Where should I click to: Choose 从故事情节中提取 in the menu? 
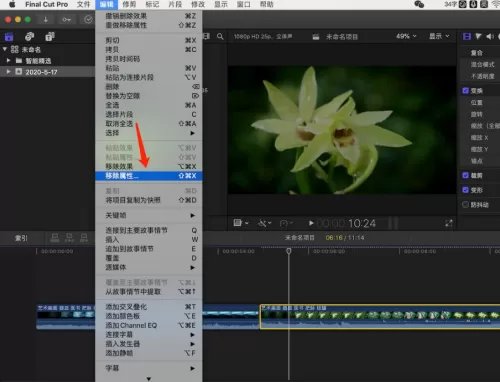click(149, 292)
